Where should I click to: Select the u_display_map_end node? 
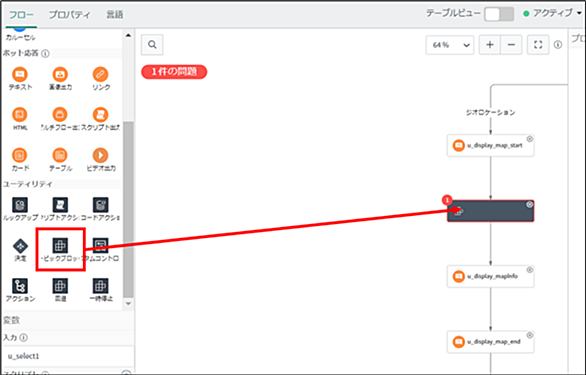(490, 342)
